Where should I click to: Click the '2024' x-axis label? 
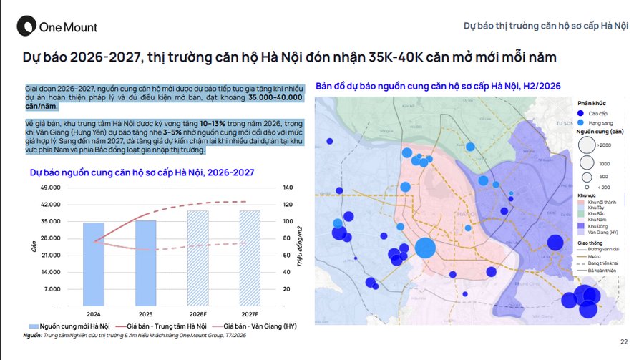(x=93, y=314)
